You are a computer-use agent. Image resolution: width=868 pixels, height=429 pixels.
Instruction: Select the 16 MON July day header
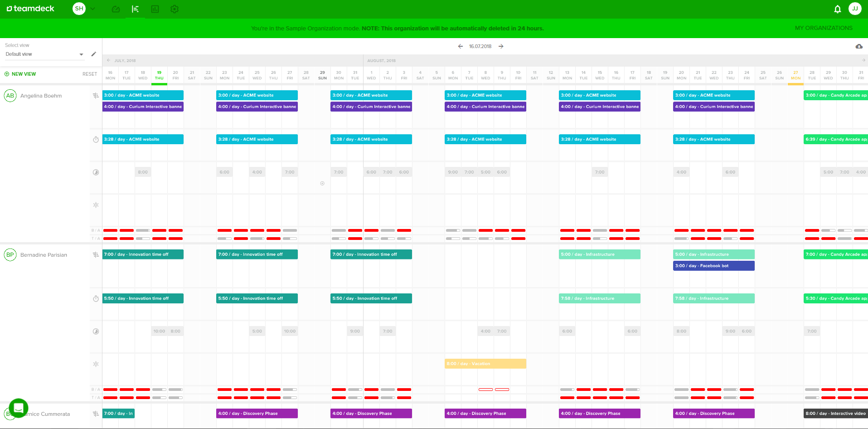tap(110, 75)
